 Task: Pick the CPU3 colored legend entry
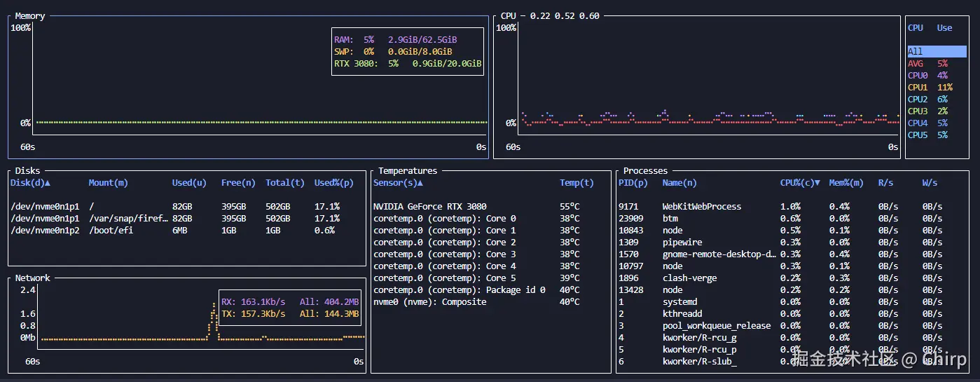click(918, 111)
